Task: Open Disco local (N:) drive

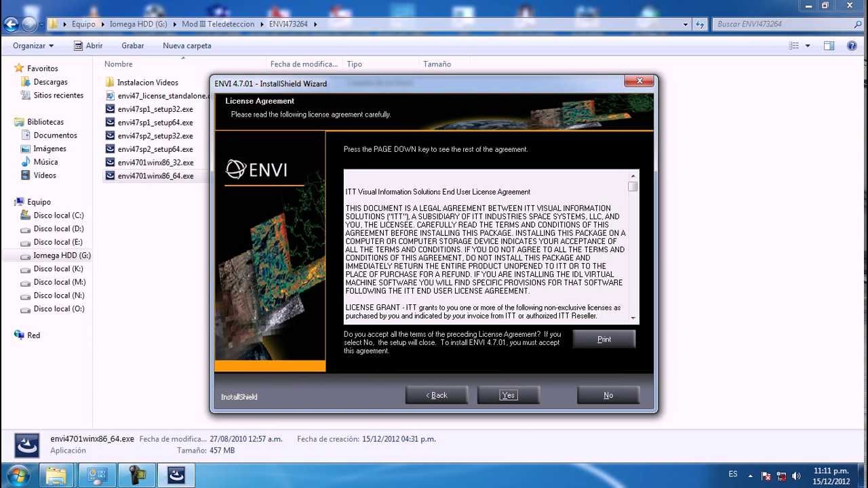Action: coord(59,296)
